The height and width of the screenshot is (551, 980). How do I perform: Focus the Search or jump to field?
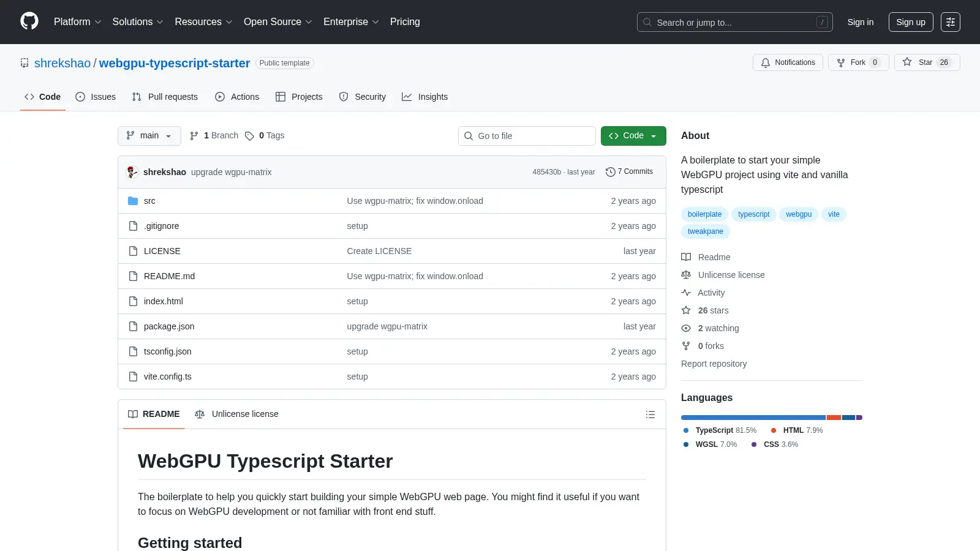click(735, 22)
